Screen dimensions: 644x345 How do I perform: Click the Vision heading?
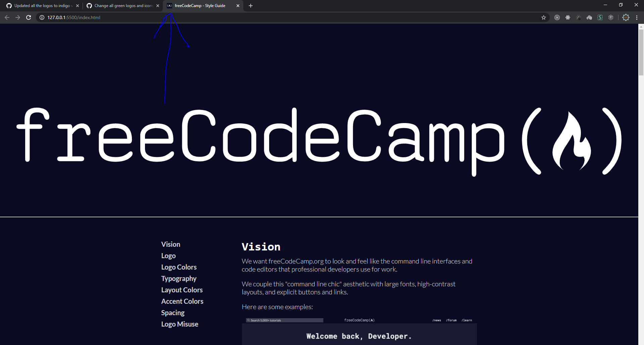(261, 247)
